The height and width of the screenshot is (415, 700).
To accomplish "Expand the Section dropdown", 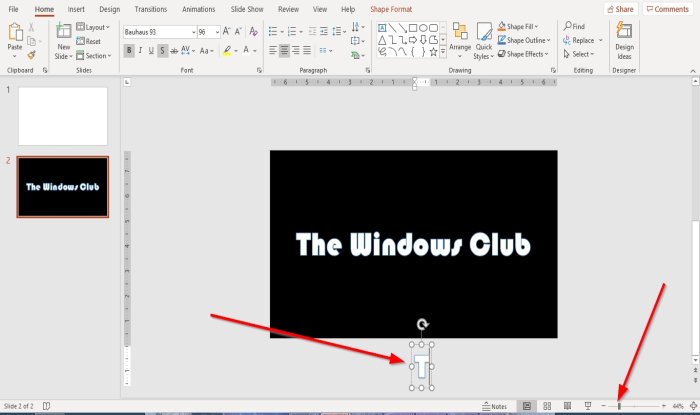I will click(x=94, y=56).
